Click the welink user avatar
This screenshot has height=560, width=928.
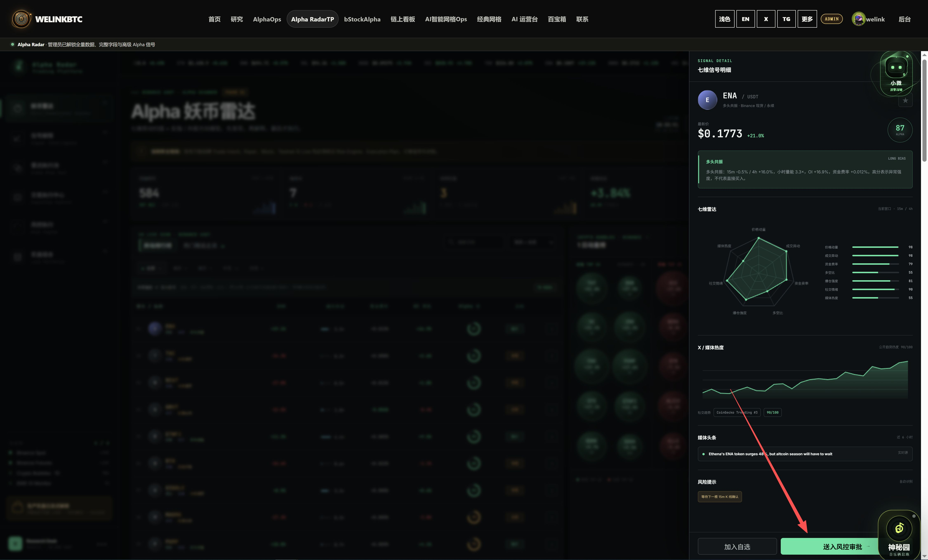tap(858, 19)
